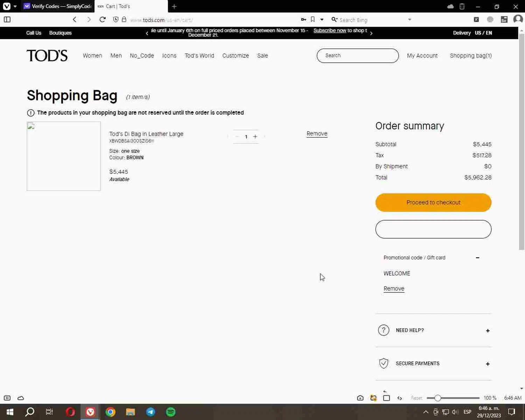Remove the Di Bag from cart

(317, 134)
